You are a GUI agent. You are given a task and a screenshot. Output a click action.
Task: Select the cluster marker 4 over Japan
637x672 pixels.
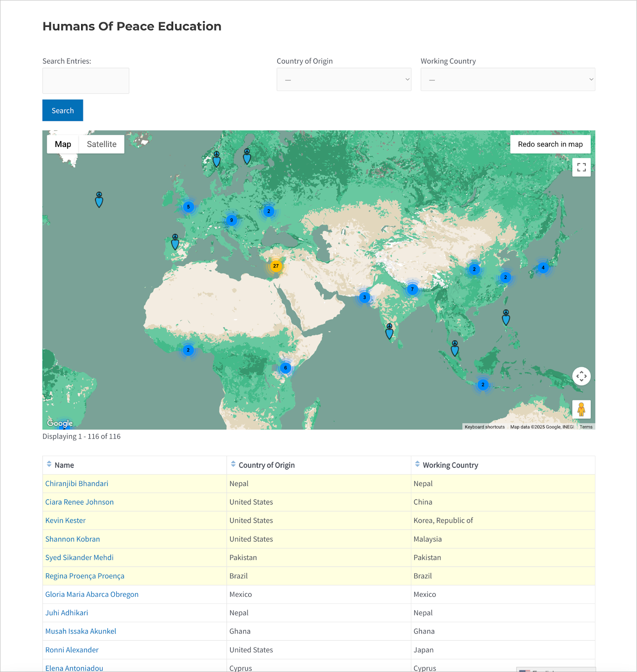(543, 268)
